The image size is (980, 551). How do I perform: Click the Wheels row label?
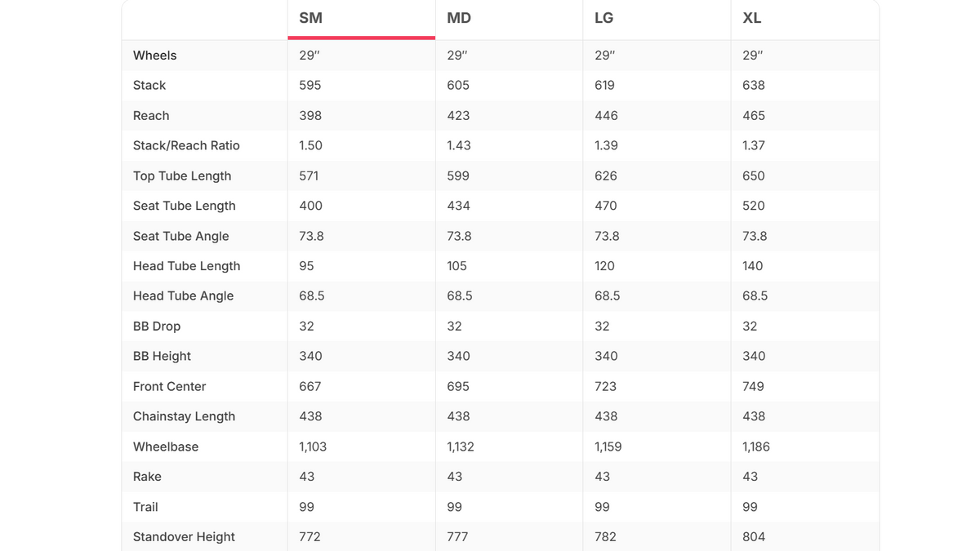[x=155, y=56]
